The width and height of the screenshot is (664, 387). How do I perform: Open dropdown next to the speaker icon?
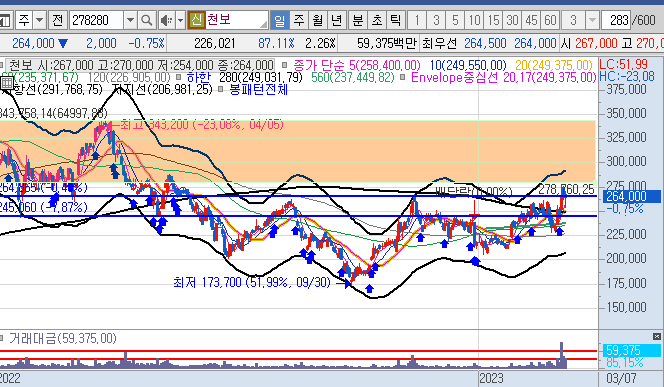pyautogui.click(x=180, y=20)
